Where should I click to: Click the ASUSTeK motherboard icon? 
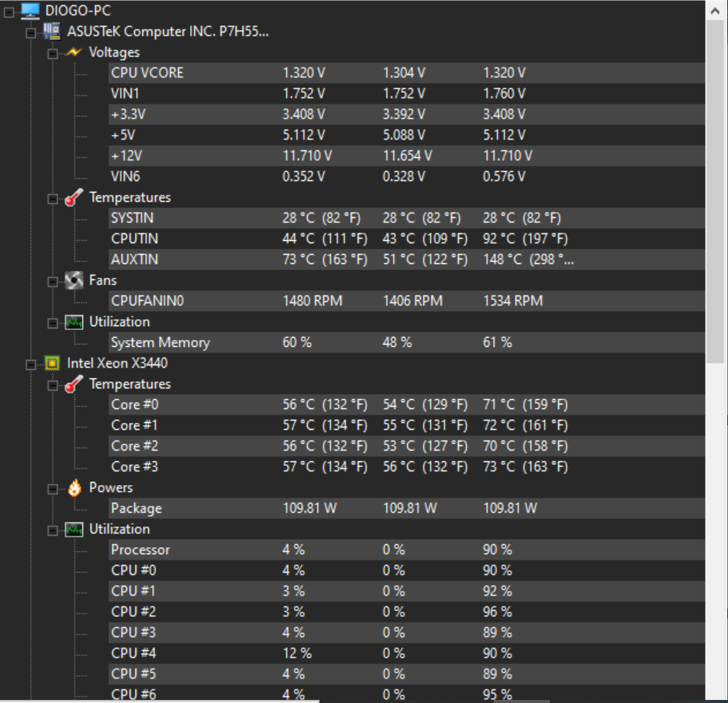(x=52, y=31)
